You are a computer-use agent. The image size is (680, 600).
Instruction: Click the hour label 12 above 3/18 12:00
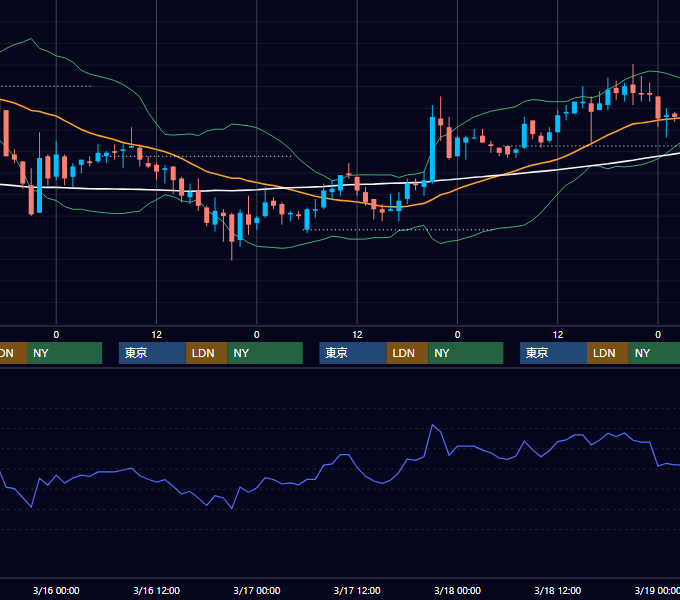click(558, 335)
